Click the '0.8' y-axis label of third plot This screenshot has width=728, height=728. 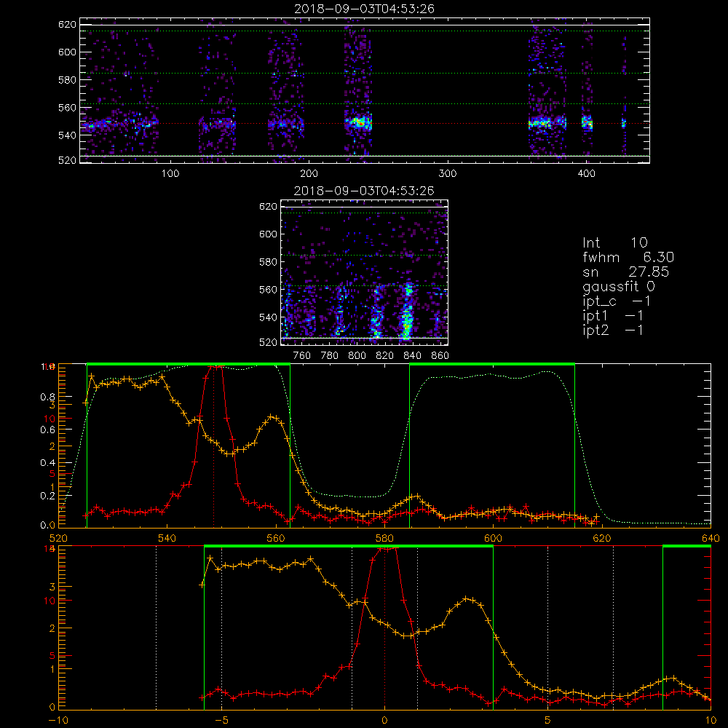click(47, 397)
